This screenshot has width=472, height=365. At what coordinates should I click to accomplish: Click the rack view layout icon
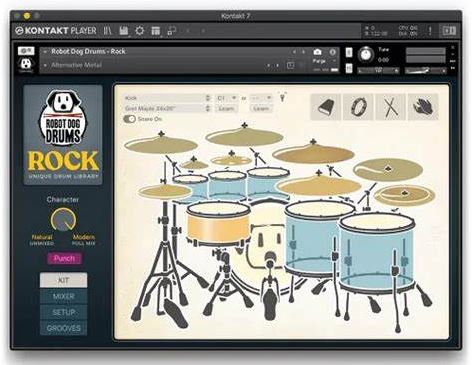pyautogui.click(x=156, y=31)
